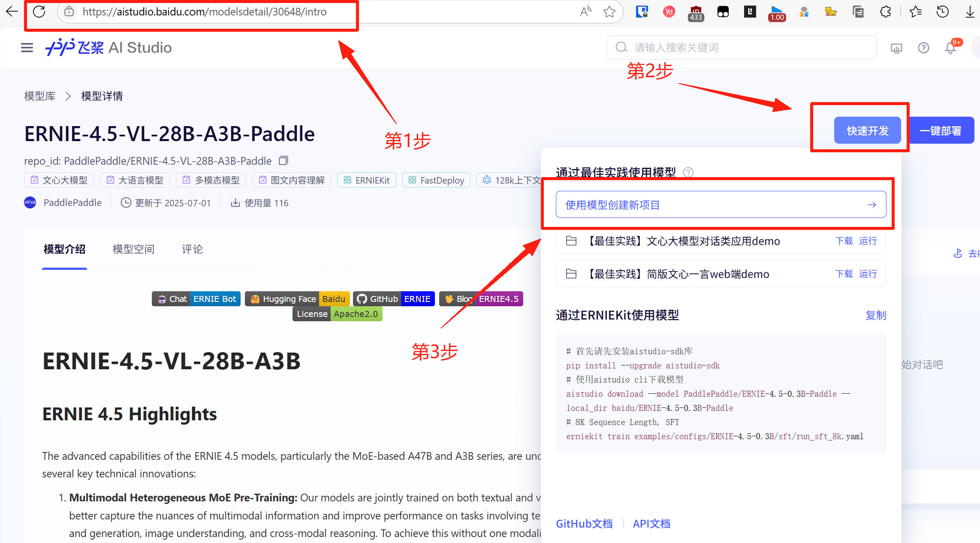The image size is (980, 543).
Task: Open browser history icon
Action: [x=942, y=12]
